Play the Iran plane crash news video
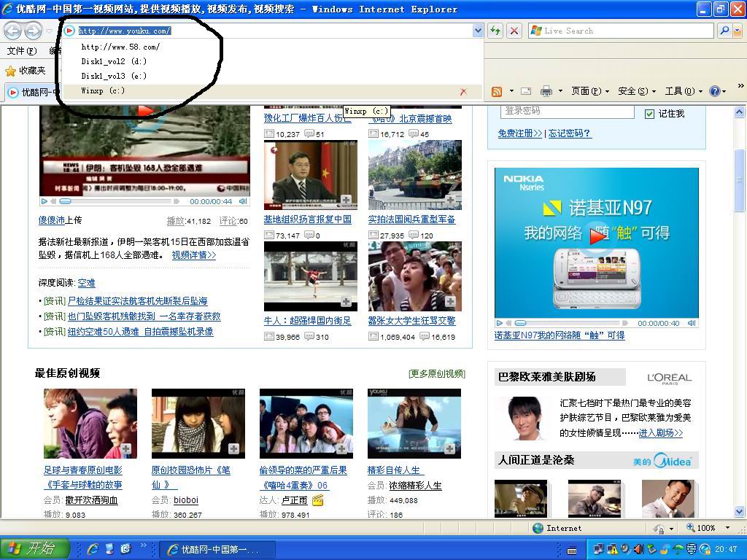Viewport: 747px width, 560px height. coord(44,201)
